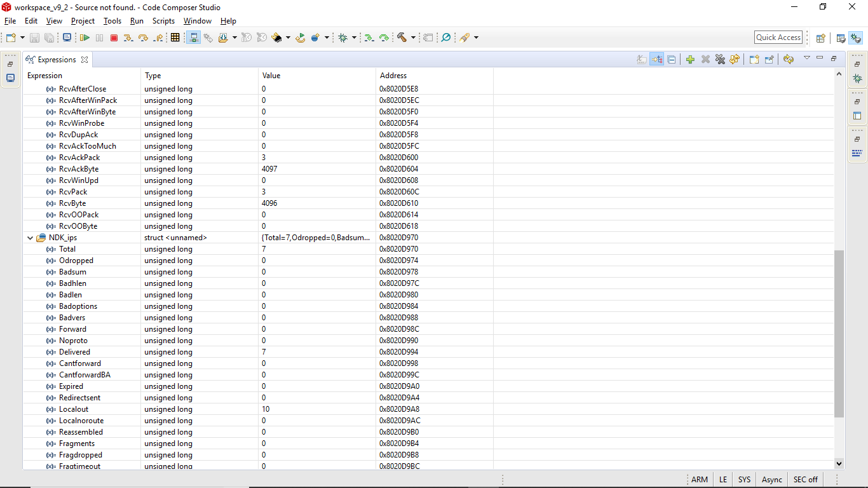Click the blue monitor icon in main toolbar

coord(67,37)
